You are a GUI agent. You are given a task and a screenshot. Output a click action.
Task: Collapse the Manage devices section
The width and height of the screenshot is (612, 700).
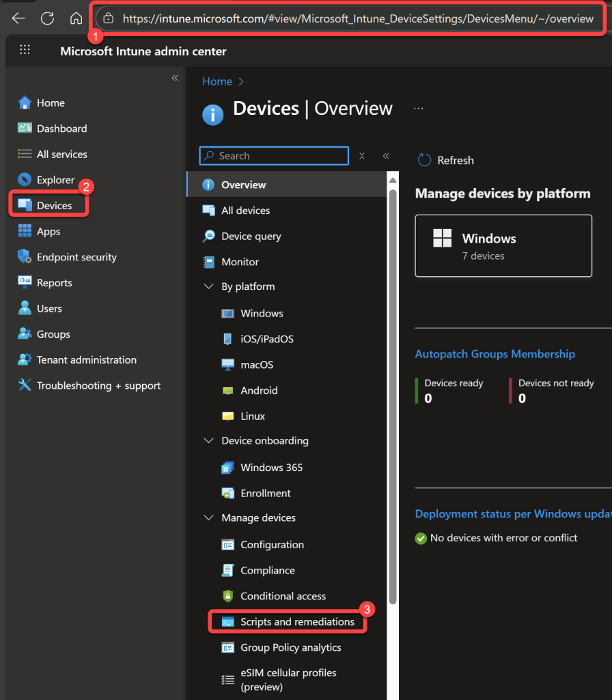pos(209,518)
